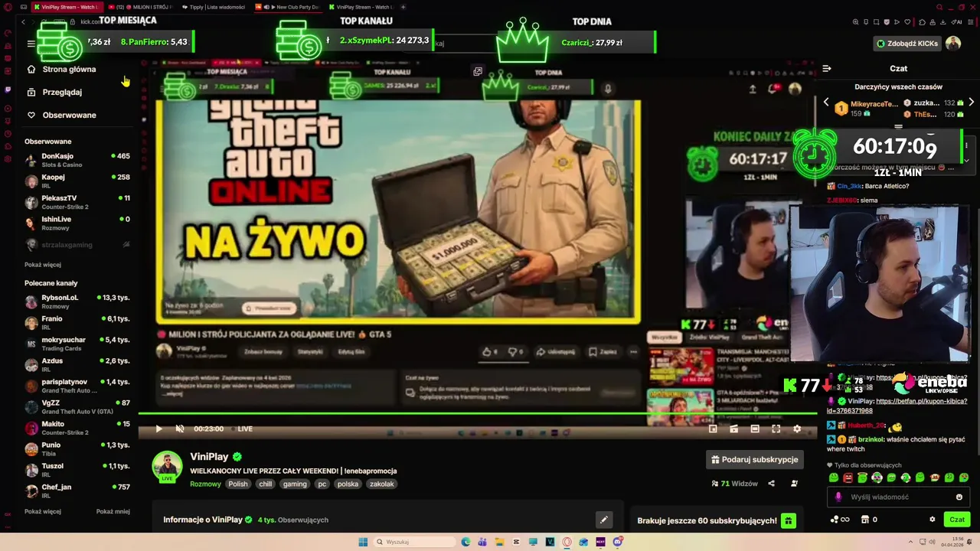980x551 pixels.
Task: Click the stream progress bar
Action: point(477,414)
